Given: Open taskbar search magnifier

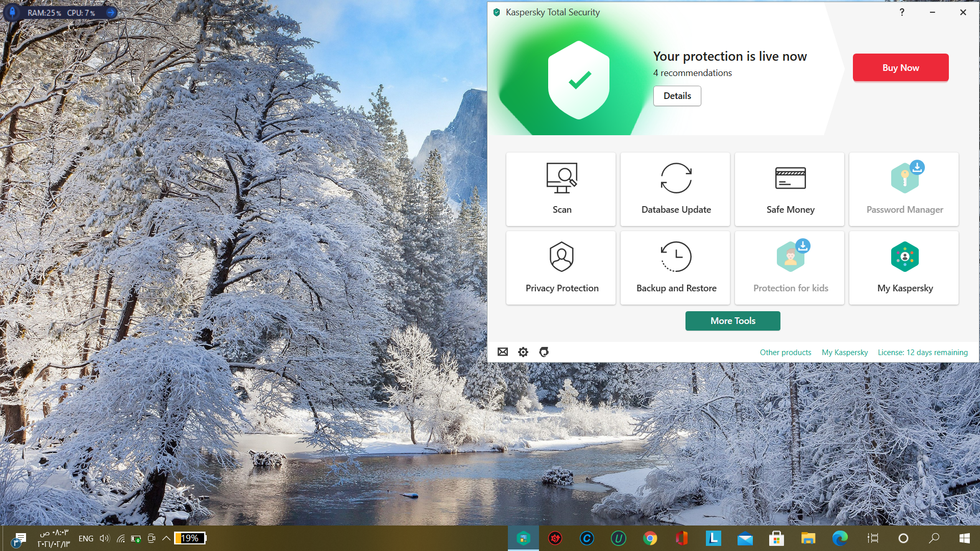Looking at the screenshot, I should (x=934, y=538).
